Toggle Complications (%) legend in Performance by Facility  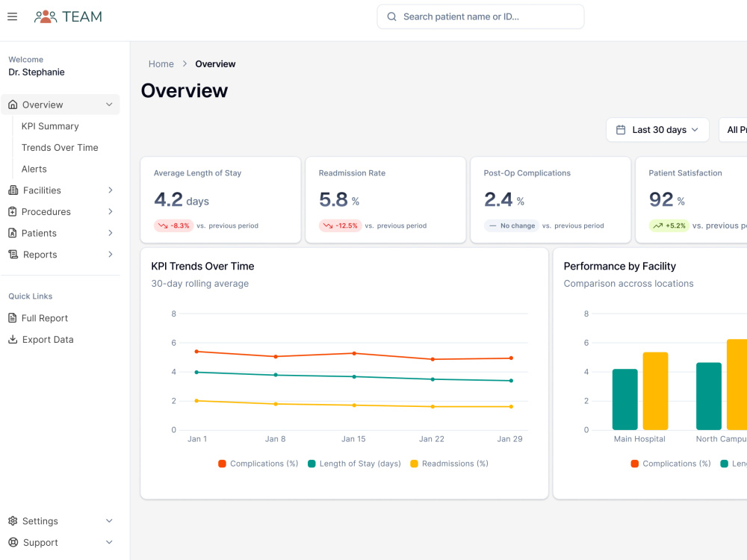671,464
